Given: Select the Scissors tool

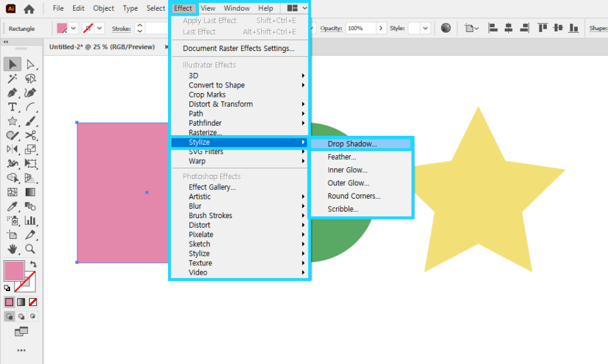Looking at the screenshot, I should click(30, 135).
